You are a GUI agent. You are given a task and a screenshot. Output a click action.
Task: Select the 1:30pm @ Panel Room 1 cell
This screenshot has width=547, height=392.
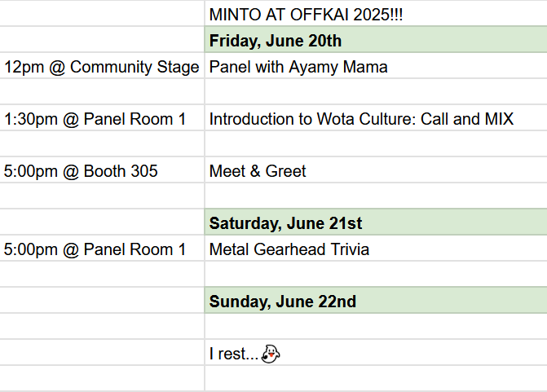(x=102, y=117)
